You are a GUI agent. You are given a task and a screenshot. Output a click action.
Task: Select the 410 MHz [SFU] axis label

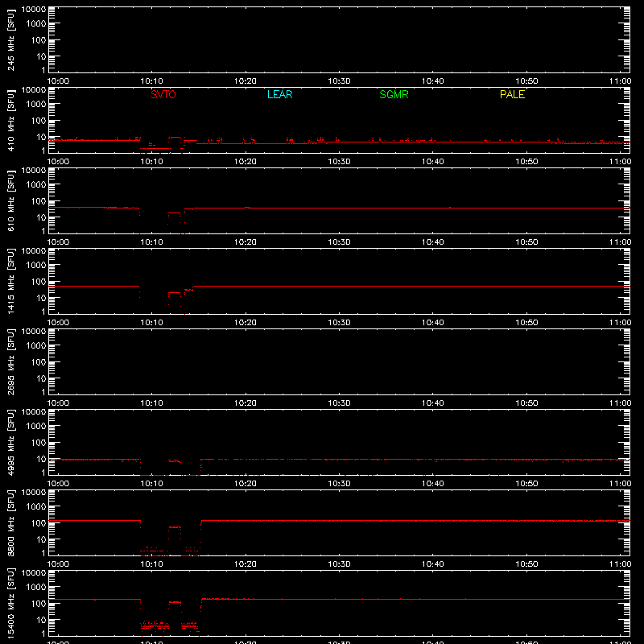pyautogui.click(x=11, y=120)
